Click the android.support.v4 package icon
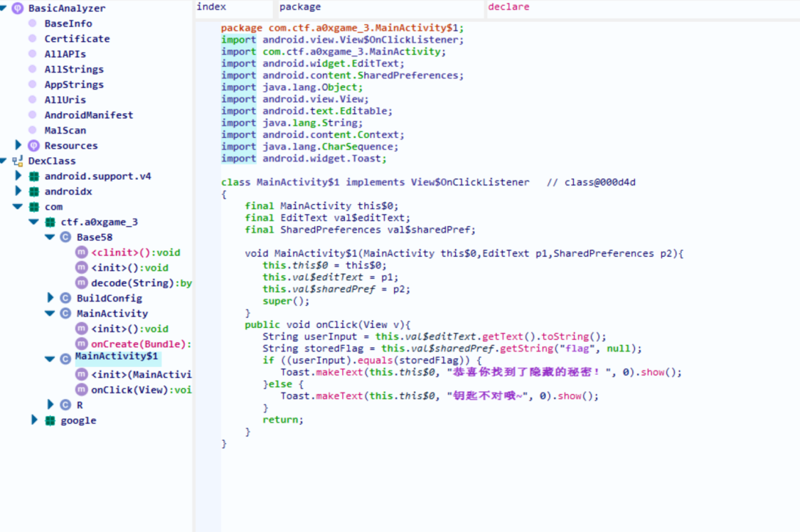Viewport: 800px width, 532px height. pyautogui.click(x=33, y=176)
